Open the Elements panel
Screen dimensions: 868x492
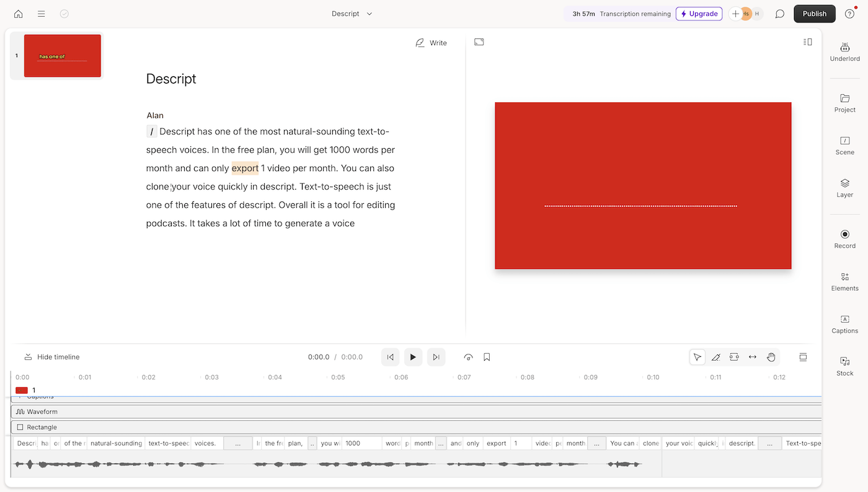(x=845, y=281)
